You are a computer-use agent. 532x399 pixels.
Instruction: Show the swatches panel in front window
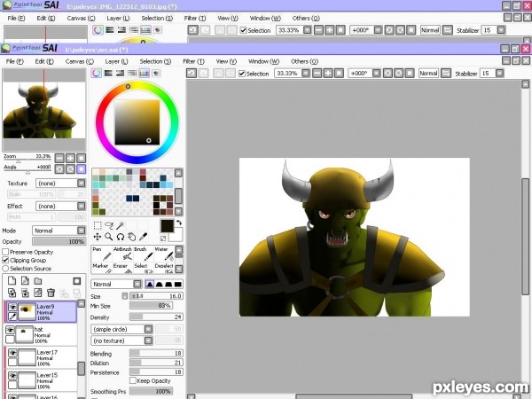coord(144,73)
